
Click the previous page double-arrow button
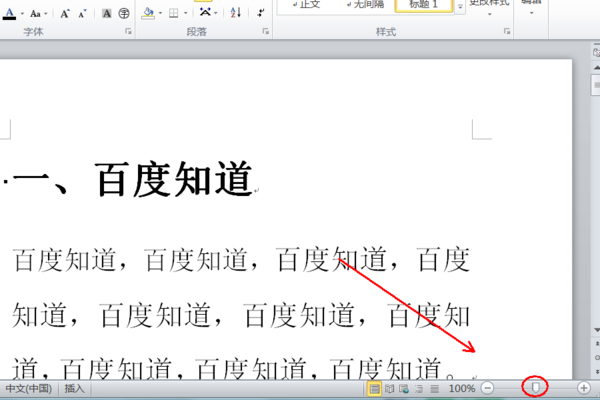point(597,344)
